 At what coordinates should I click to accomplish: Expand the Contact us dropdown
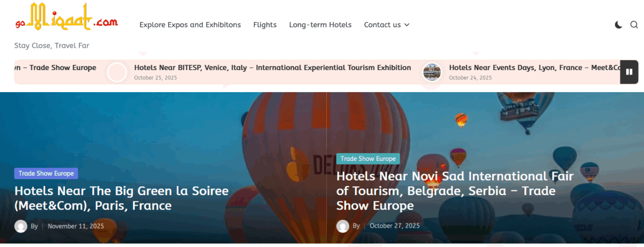coord(386,25)
